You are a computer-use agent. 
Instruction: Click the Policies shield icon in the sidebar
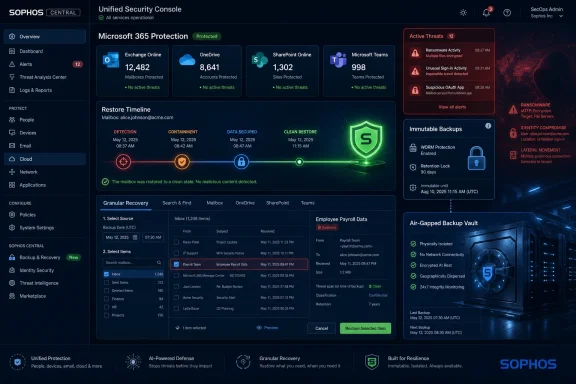pyautogui.click(x=12, y=215)
